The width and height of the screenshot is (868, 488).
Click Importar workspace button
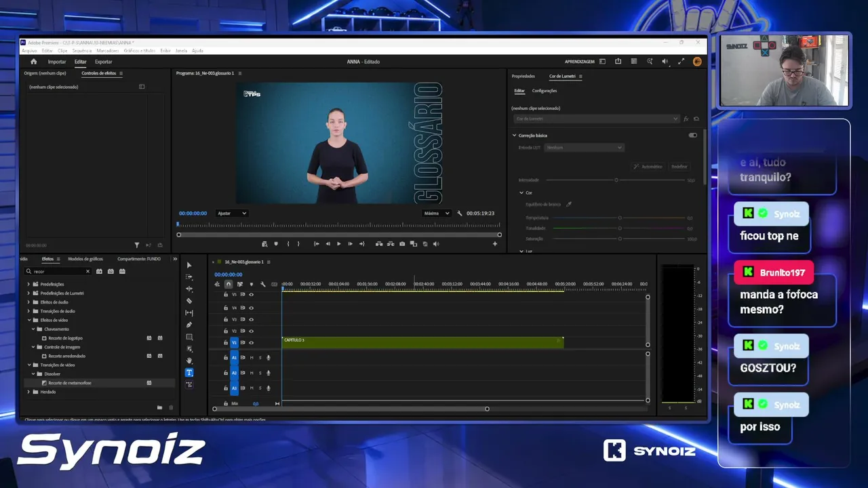pos(57,62)
